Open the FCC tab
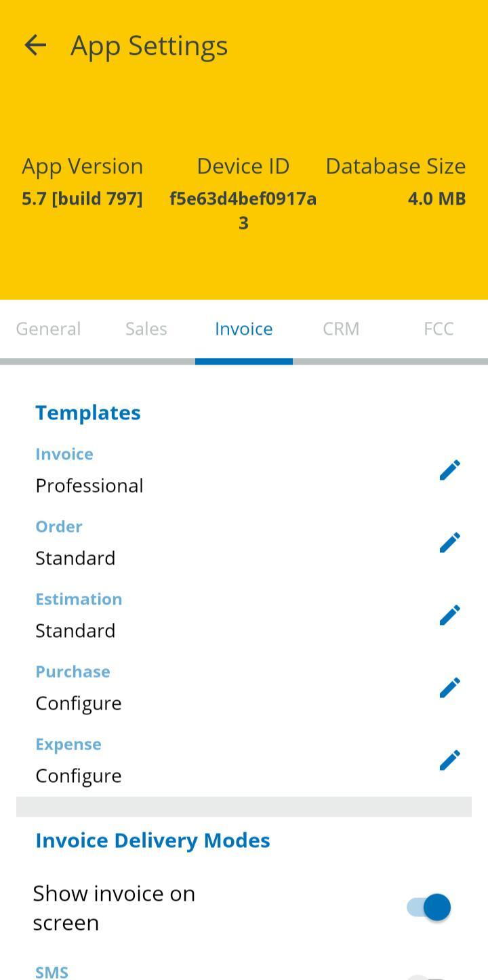Screen dimensions: 488x980 tap(439, 329)
